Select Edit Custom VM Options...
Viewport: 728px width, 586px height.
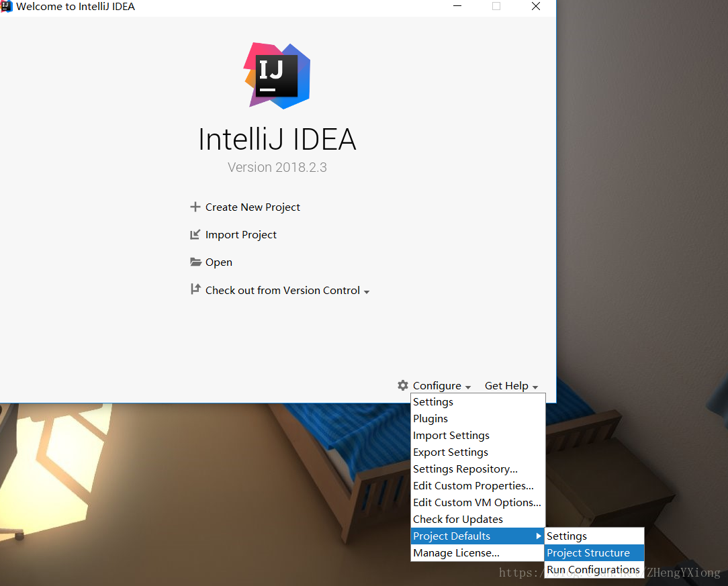[x=477, y=503]
